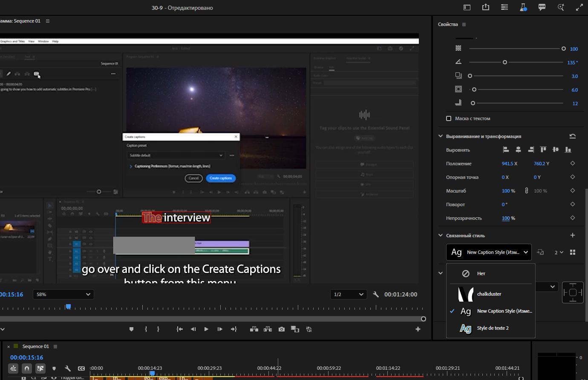
Task: Open program monitor wrench settings
Action: [376, 294]
